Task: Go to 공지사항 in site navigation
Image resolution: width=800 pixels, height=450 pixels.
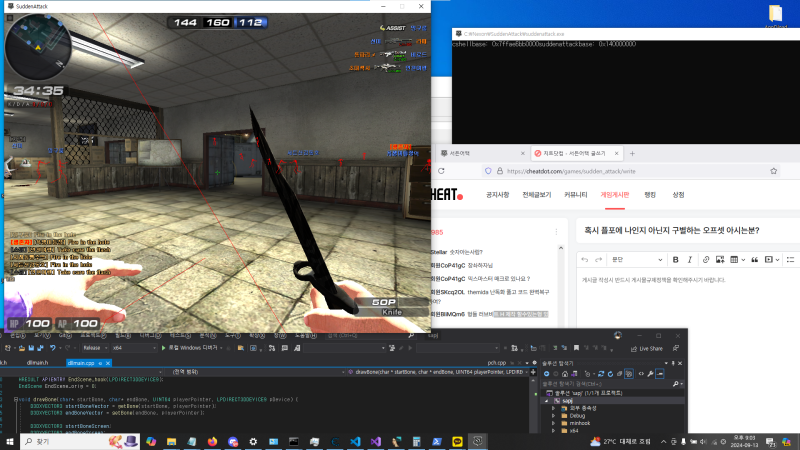Action: [497, 195]
